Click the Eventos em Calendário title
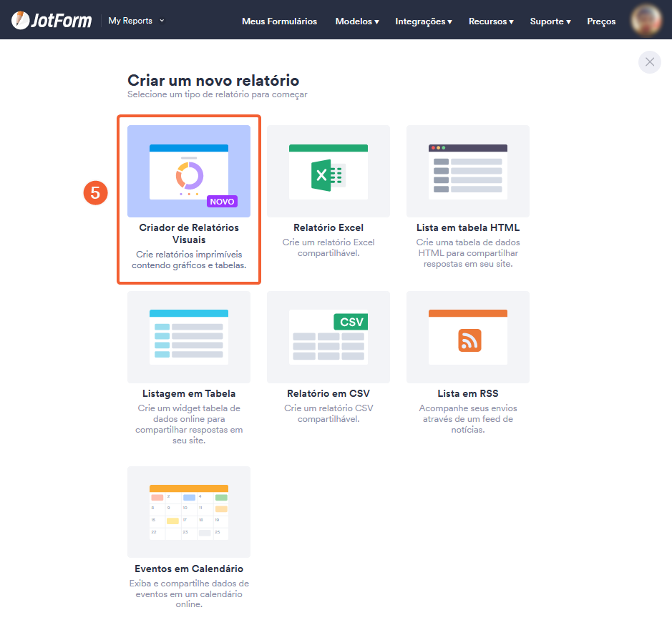 189,569
